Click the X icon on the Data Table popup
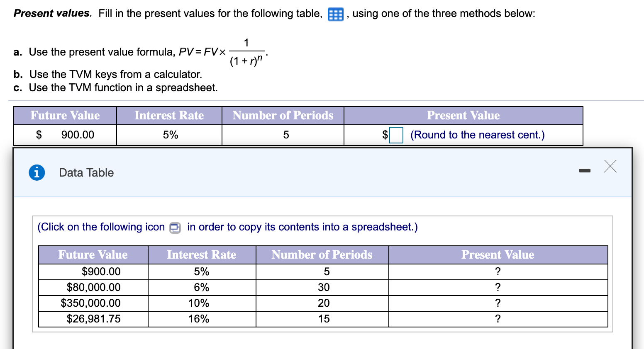 [610, 166]
